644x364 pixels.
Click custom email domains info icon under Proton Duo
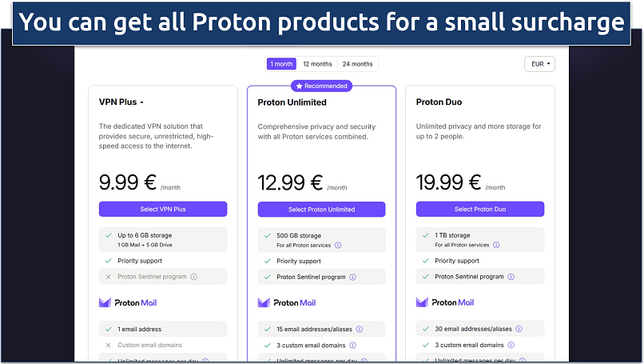pyautogui.click(x=511, y=346)
